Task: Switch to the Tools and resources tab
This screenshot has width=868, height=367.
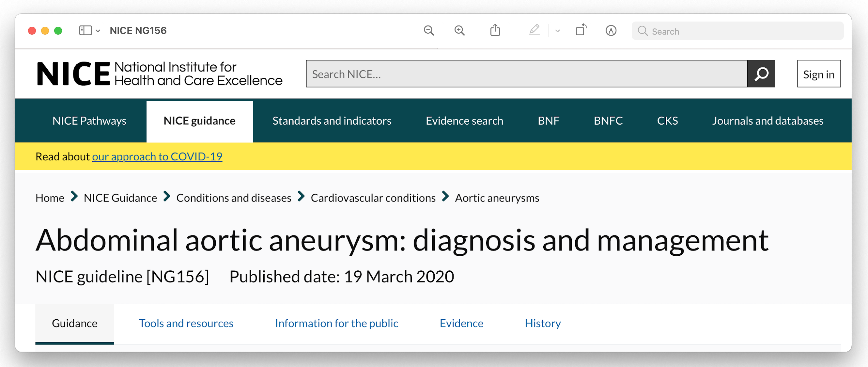Action: point(186,323)
